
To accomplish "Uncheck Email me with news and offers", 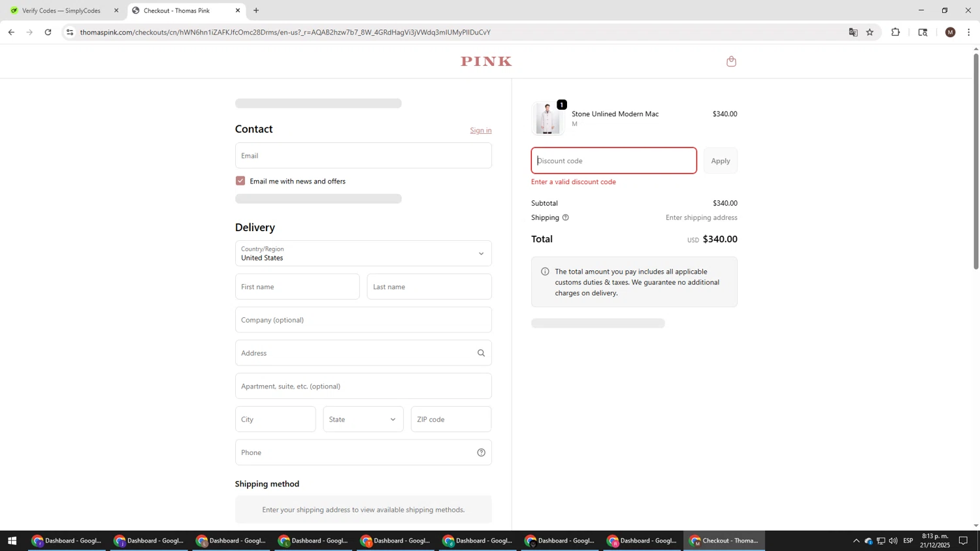I will 240,181.
